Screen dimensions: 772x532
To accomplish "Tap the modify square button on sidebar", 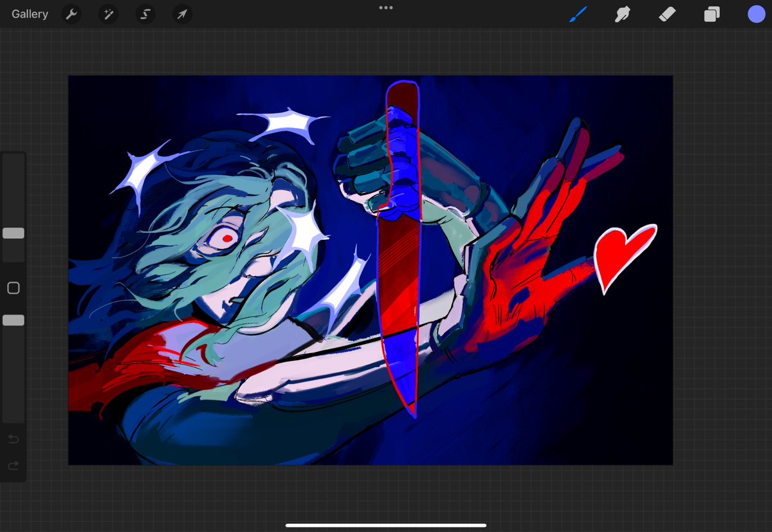I will tap(14, 288).
